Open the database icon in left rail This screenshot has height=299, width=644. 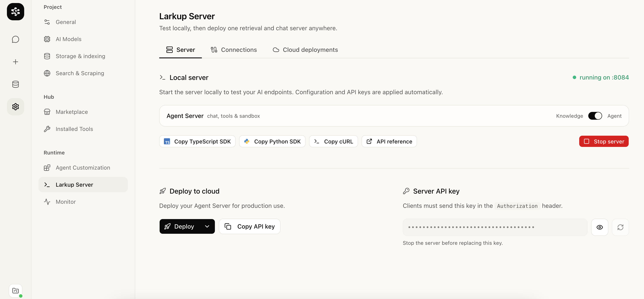(x=16, y=84)
